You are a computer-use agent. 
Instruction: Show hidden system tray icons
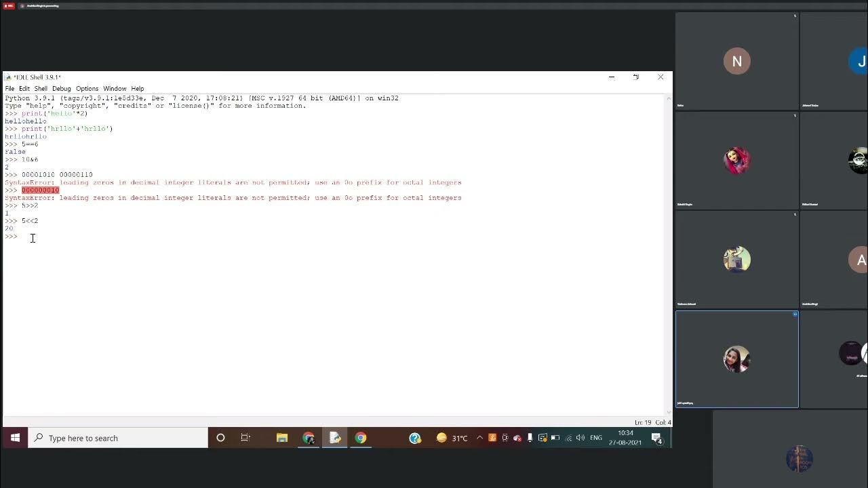479,438
